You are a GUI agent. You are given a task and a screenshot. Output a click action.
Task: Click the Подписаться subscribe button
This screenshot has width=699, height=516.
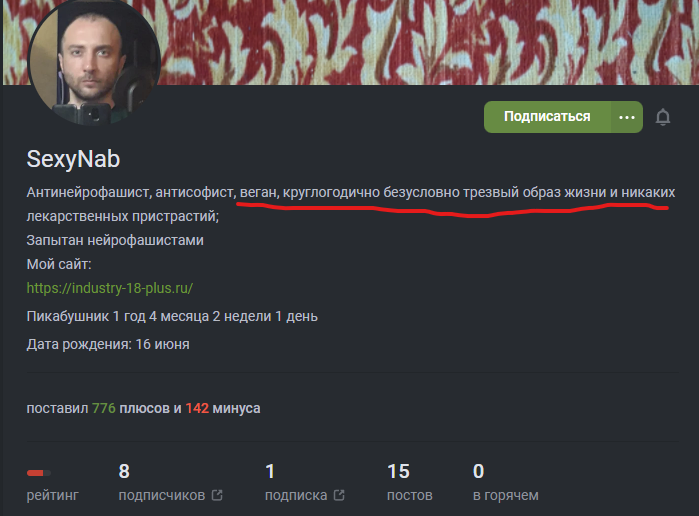(x=547, y=117)
